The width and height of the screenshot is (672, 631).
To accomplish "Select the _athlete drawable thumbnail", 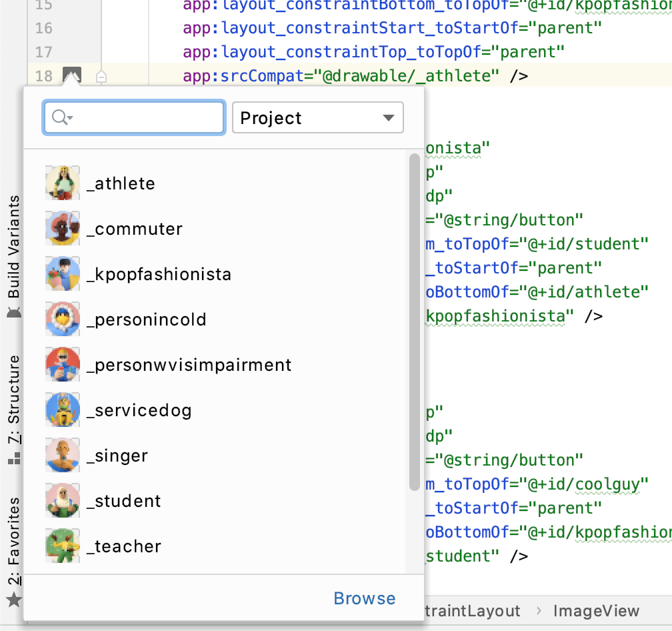I will pyautogui.click(x=62, y=183).
